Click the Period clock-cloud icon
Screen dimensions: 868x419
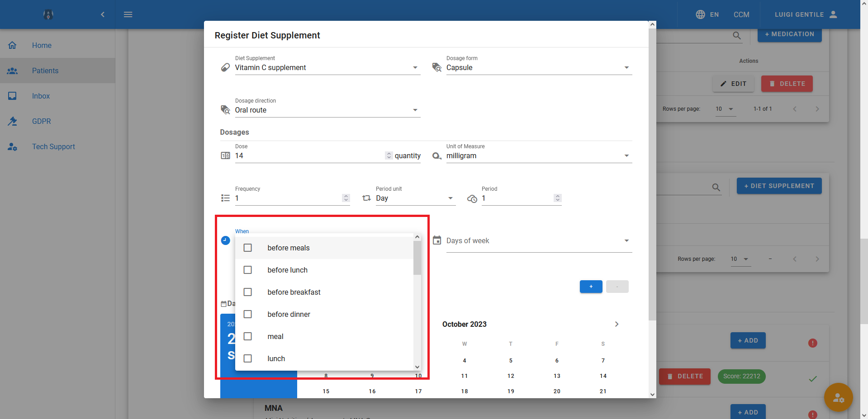click(472, 198)
